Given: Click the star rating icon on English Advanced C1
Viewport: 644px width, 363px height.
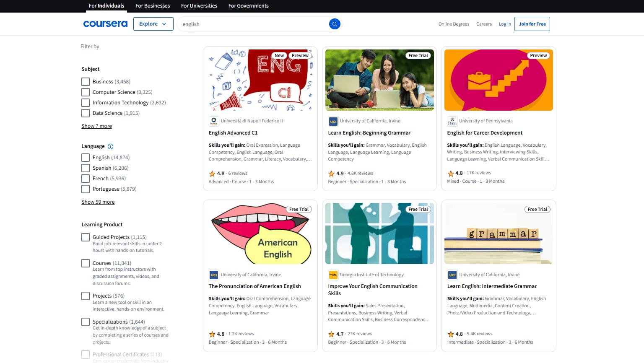Looking at the screenshot, I should coord(212,173).
